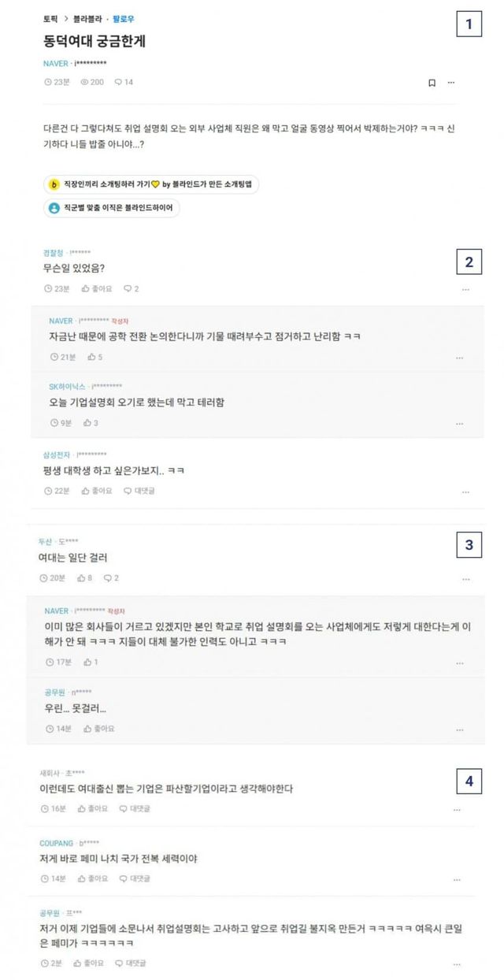This screenshot has height=980, width=504.
Task: Open more options for the 경찰청 comment
Action: click(x=465, y=290)
